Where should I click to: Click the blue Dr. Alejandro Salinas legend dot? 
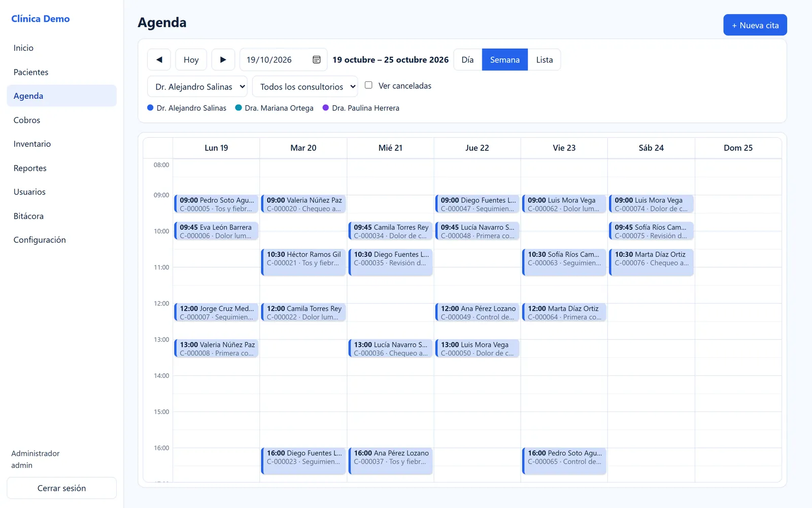[150, 108]
